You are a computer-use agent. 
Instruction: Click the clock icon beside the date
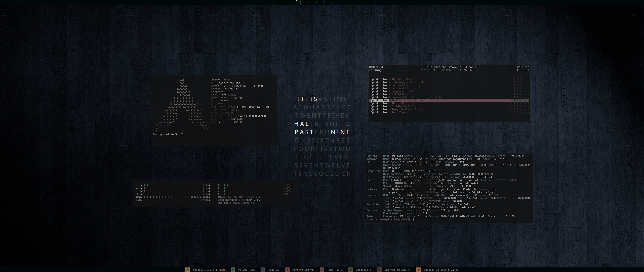[419, 269]
